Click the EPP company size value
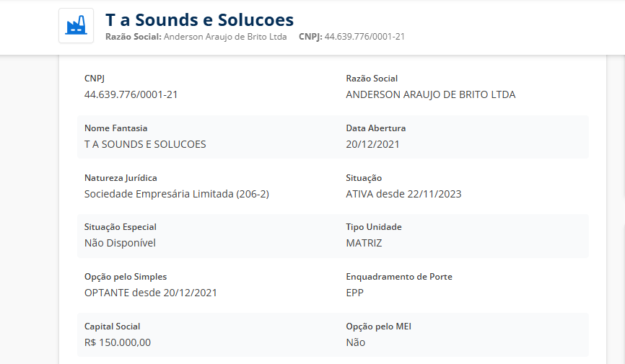 [x=355, y=293]
